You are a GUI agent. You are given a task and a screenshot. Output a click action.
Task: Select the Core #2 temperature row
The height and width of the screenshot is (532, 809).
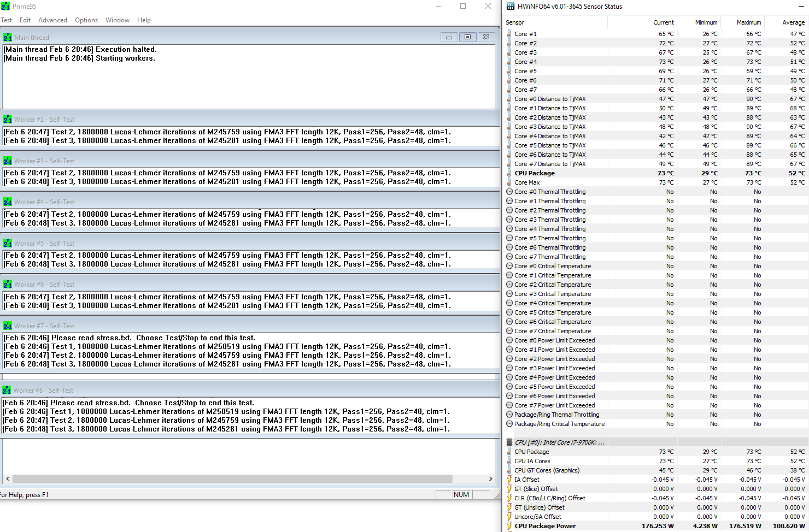coord(655,43)
